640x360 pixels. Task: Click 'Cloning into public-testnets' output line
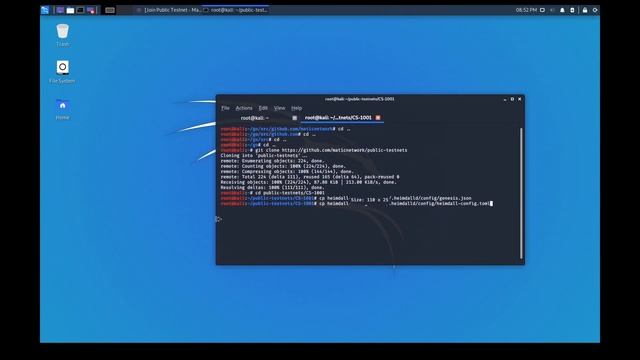[x=264, y=156]
